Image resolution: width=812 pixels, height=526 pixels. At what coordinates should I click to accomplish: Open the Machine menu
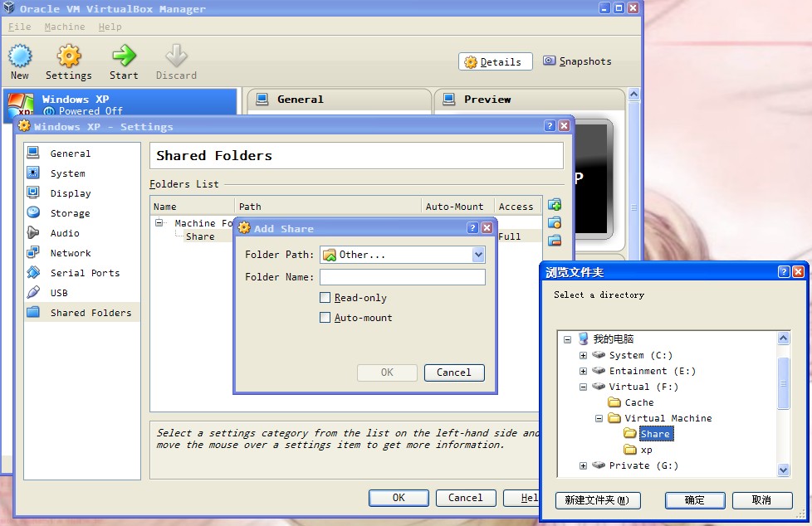coord(65,27)
